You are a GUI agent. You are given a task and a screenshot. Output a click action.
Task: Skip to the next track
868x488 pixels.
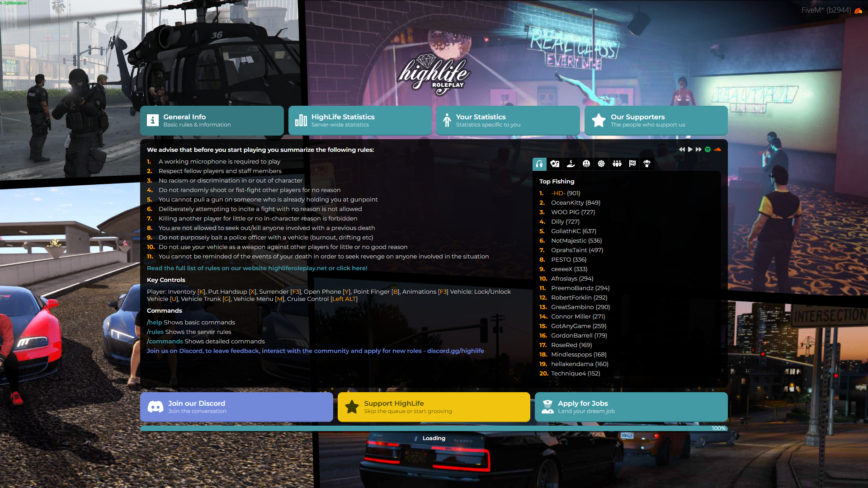pos(698,149)
